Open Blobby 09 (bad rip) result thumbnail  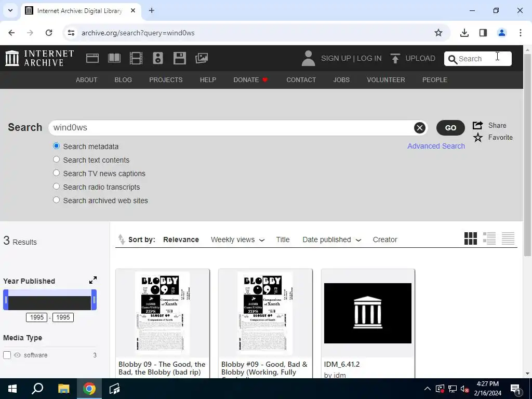[163, 313]
